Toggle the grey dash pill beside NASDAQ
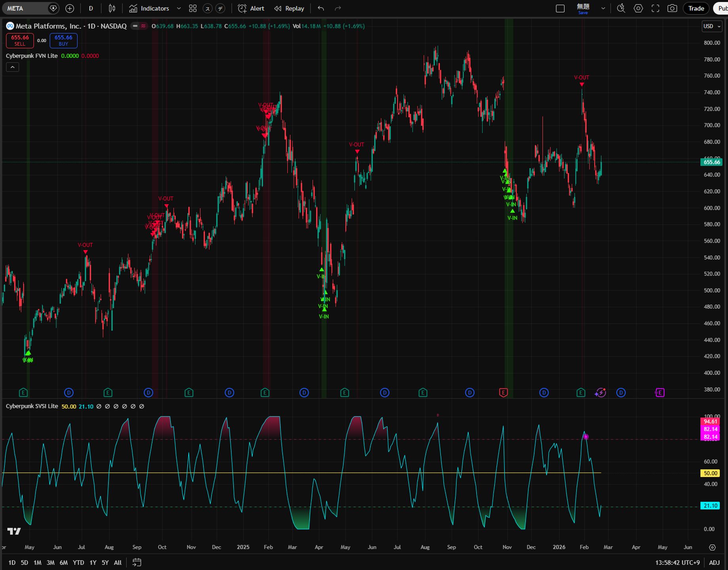This screenshot has height=570, width=728. pos(135,26)
